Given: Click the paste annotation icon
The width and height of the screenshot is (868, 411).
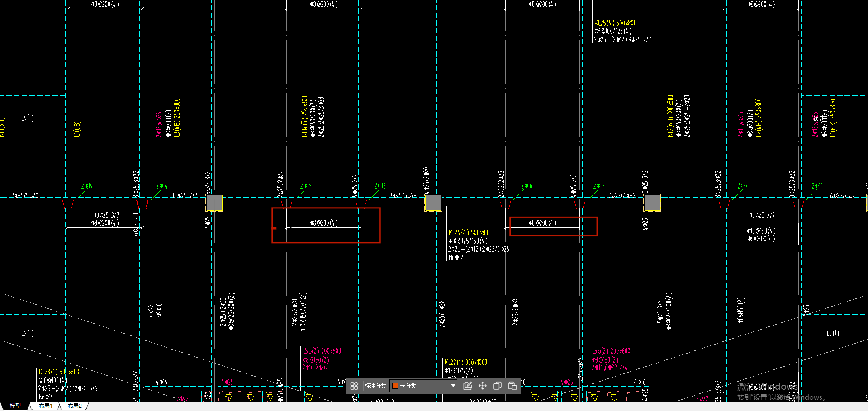Looking at the screenshot, I should click(x=512, y=386).
